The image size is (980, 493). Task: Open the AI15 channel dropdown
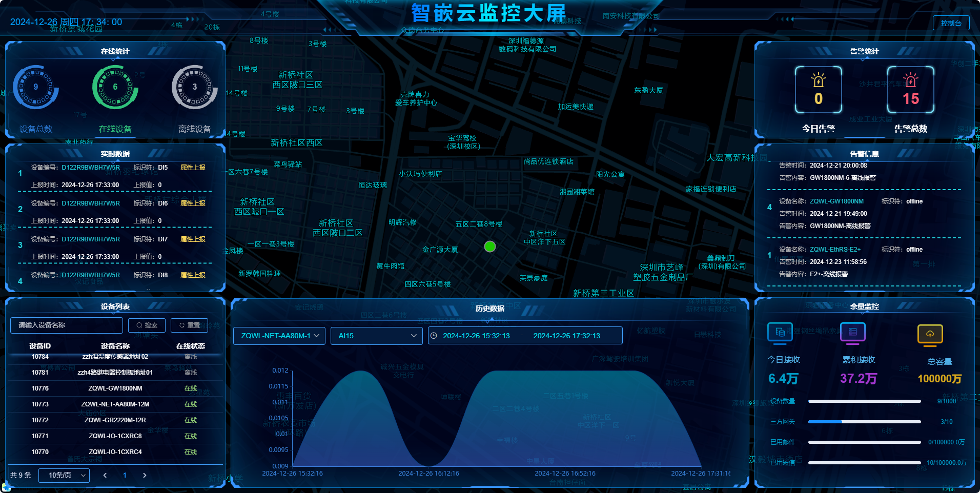tap(376, 336)
